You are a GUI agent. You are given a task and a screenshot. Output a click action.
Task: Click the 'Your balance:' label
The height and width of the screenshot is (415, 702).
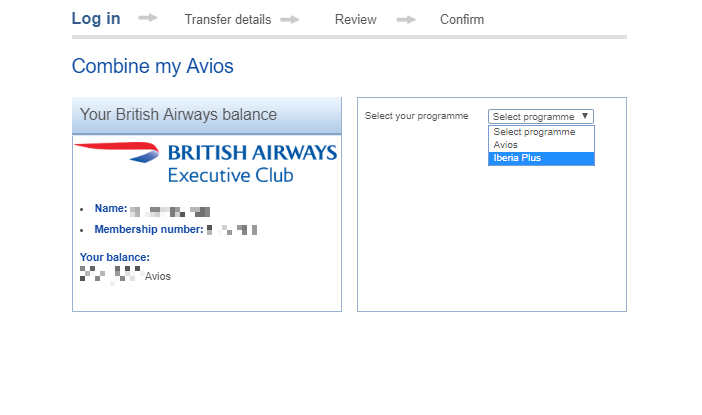(115, 257)
